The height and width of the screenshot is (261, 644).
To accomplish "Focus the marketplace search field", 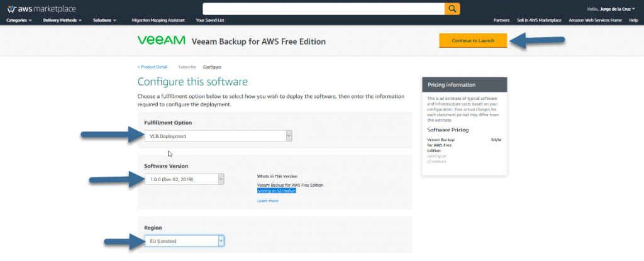I will 324,9.
